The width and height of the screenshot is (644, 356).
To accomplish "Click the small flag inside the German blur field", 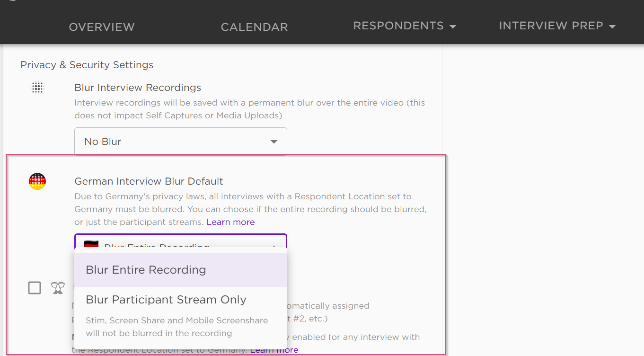I will [91, 243].
